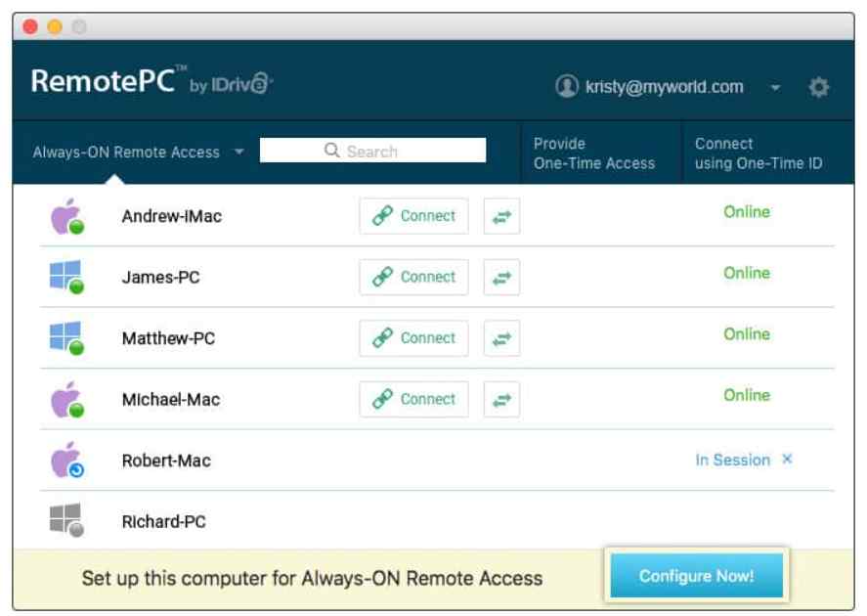This screenshot has height=616, width=867.
Task: End Robert-Mac session with X
Action: point(787,459)
